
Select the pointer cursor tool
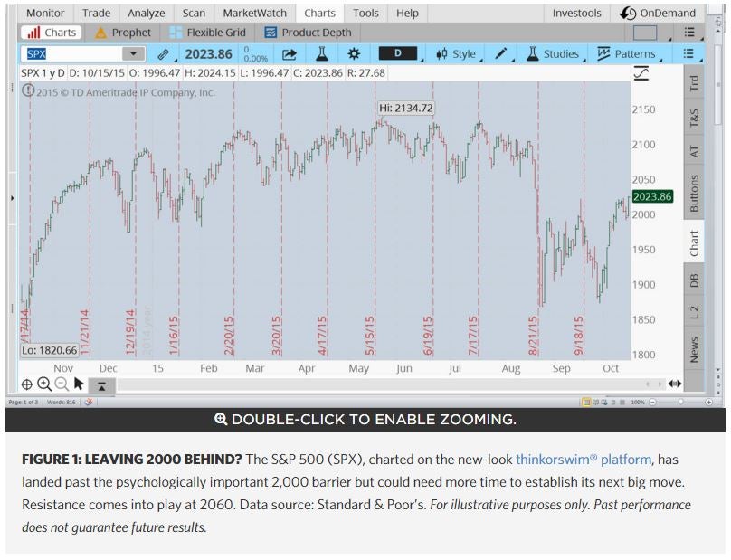coord(79,384)
